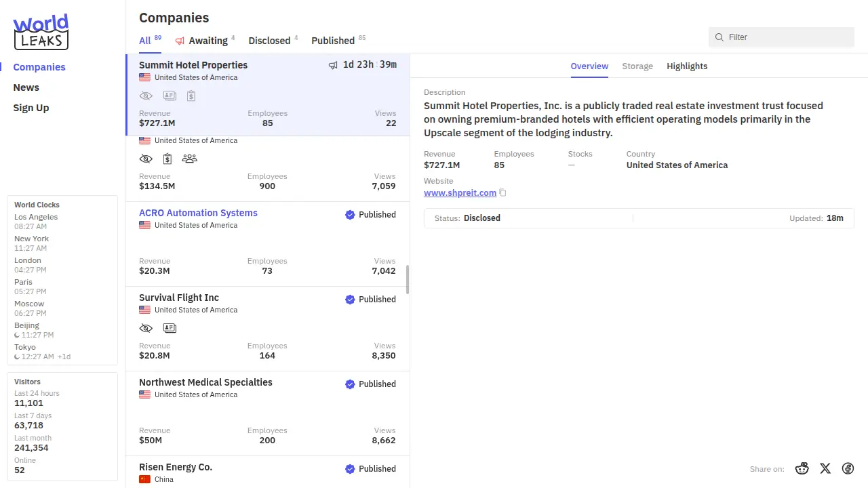Share on X
Image resolution: width=868 pixels, height=488 pixels.
pyautogui.click(x=825, y=468)
